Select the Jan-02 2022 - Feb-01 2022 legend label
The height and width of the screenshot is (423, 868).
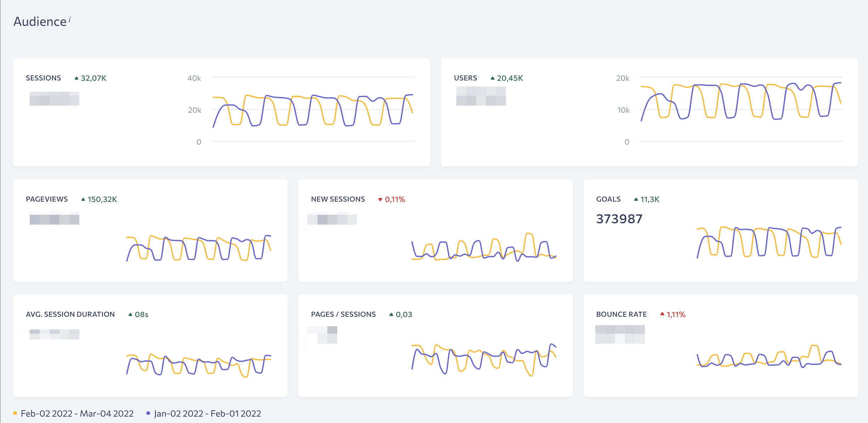(x=208, y=413)
